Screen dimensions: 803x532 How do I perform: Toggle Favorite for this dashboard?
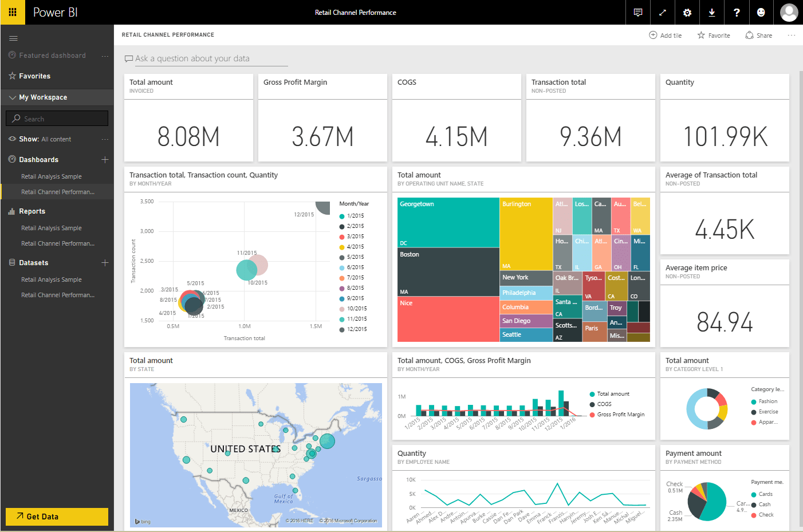[713, 35]
